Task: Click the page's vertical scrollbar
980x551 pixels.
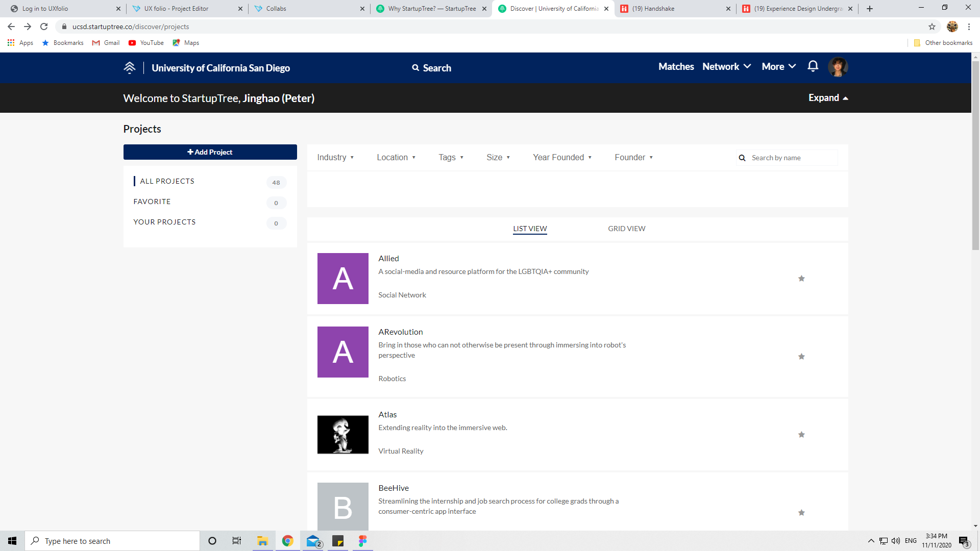Action: pyautogui.click(x=975, y=153)
